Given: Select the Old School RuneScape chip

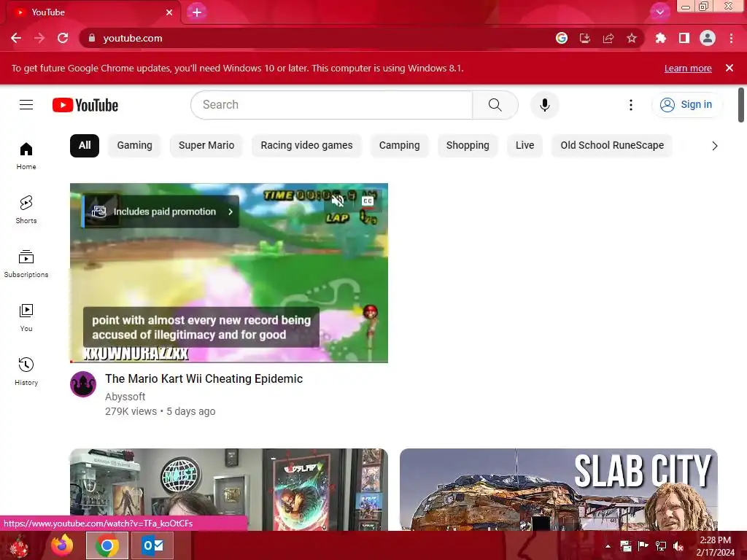Looking at the screenshot, I should click(x=612, y=146).
